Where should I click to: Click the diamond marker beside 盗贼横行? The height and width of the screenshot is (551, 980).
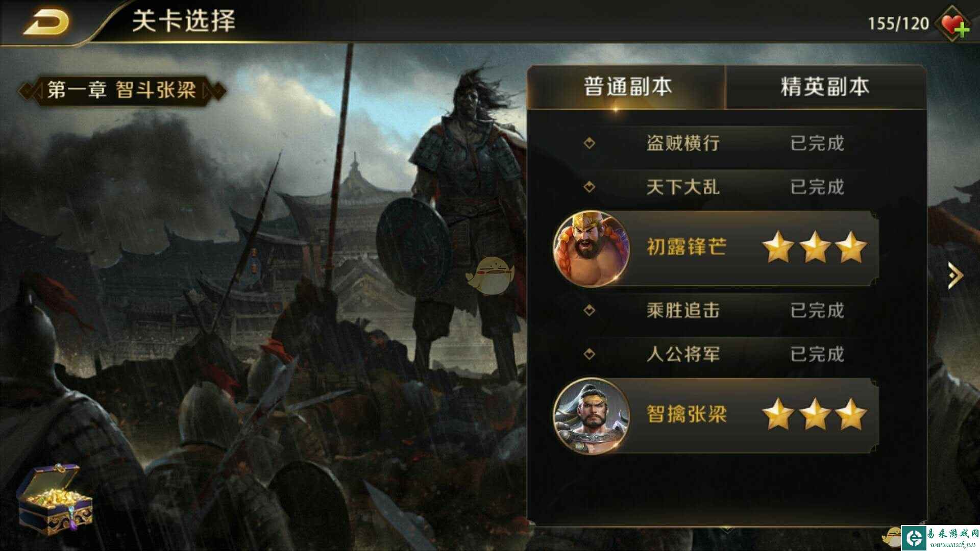[x=590, y=143]
